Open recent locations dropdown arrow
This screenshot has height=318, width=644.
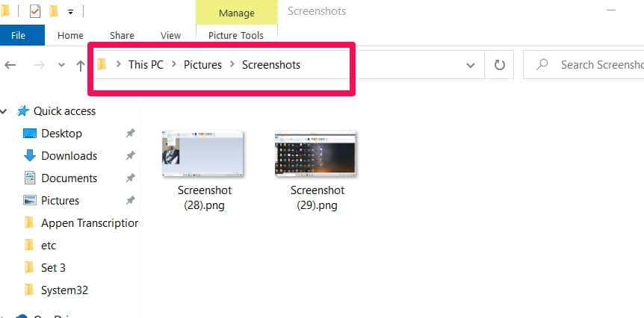click(61, 65)
